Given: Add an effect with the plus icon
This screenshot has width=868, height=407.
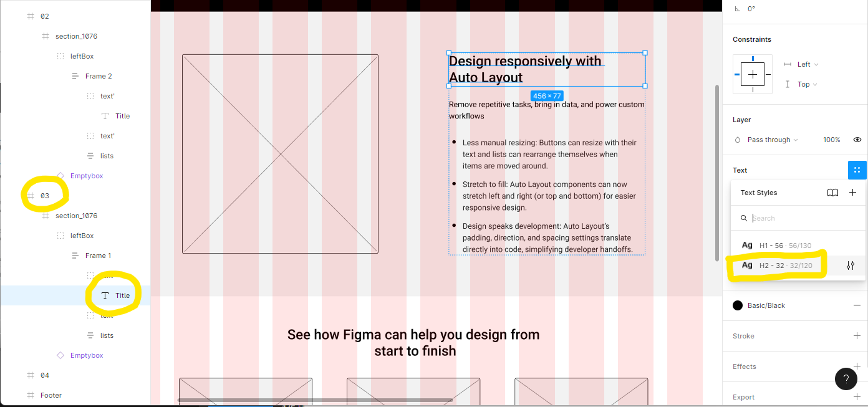Looking at the screenshot, I should point(857,366).
